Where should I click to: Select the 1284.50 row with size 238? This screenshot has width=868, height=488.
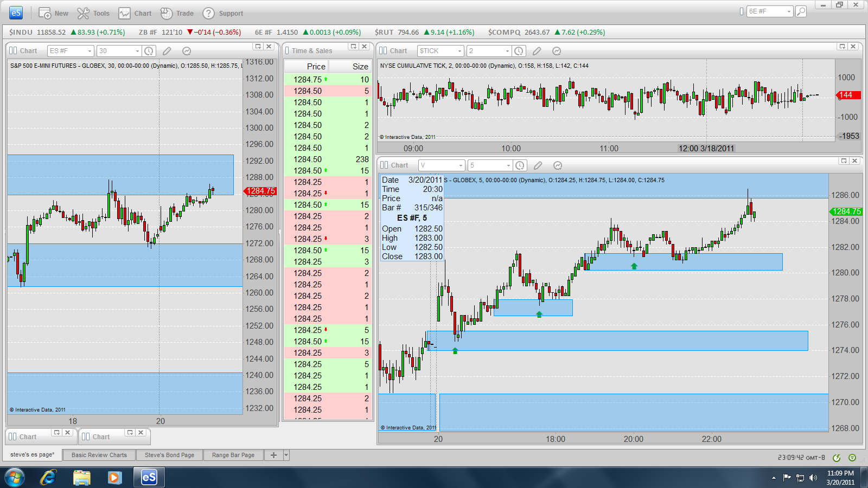[x=328, y=159]
